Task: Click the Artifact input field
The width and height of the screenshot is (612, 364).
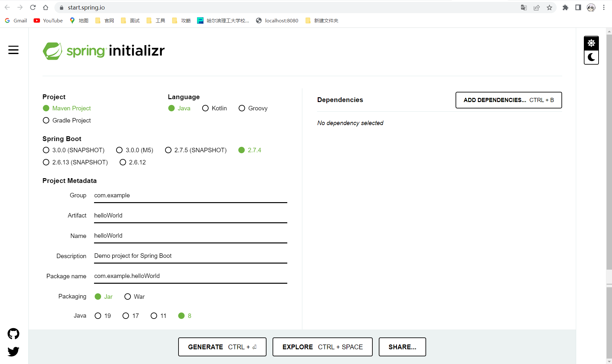Action: [x=191, y=216]
